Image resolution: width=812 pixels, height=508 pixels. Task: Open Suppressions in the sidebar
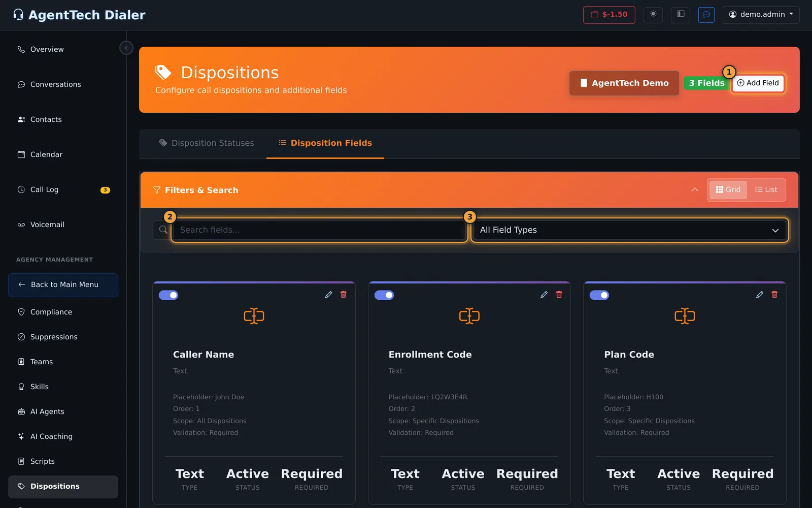click(63, 337)
